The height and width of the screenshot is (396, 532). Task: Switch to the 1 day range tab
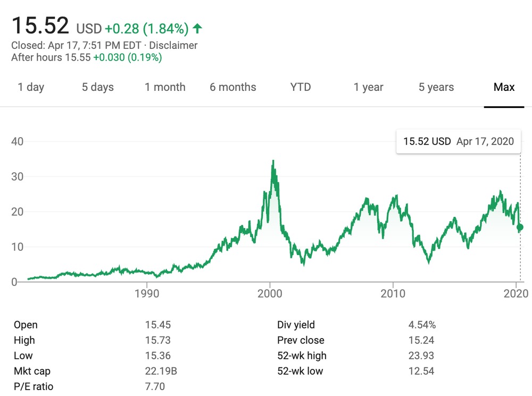click(31, 87)
